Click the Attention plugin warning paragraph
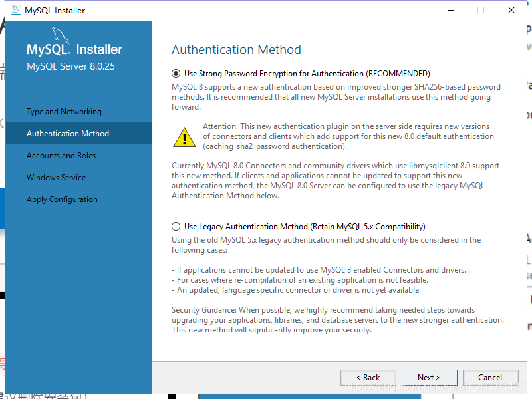The width and height of the screenshot is (532, 399). pos(348,136)
